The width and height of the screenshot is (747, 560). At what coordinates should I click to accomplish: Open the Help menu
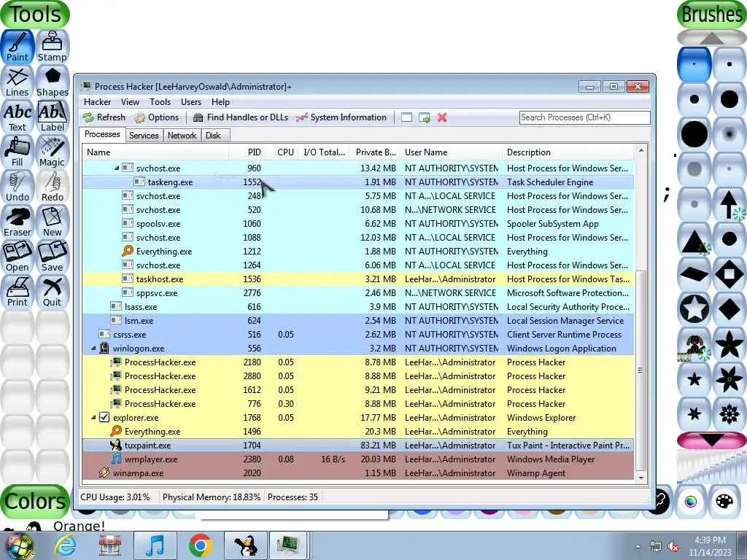220,102
